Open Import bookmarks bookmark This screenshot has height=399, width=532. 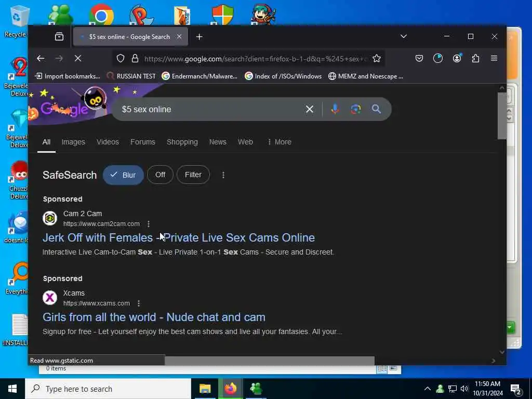pos(68,76)
